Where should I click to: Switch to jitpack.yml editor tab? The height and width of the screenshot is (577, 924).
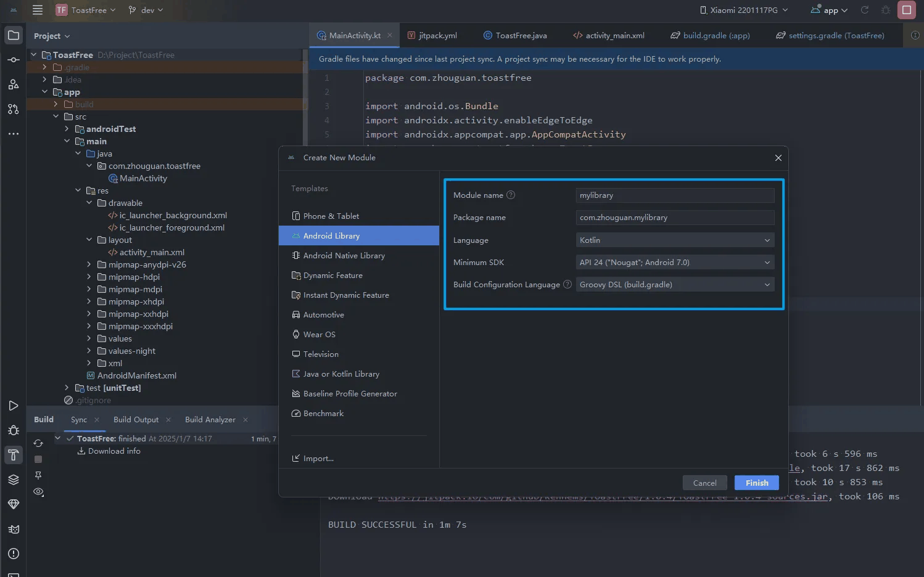[432, 35]
